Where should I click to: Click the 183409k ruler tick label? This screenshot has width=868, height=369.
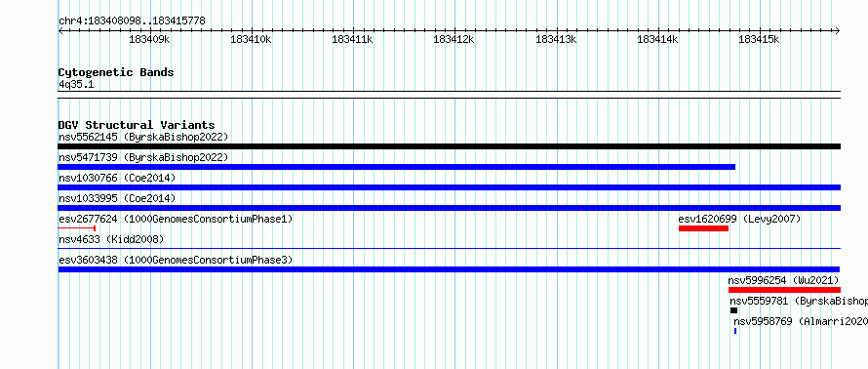coord(149,39)
